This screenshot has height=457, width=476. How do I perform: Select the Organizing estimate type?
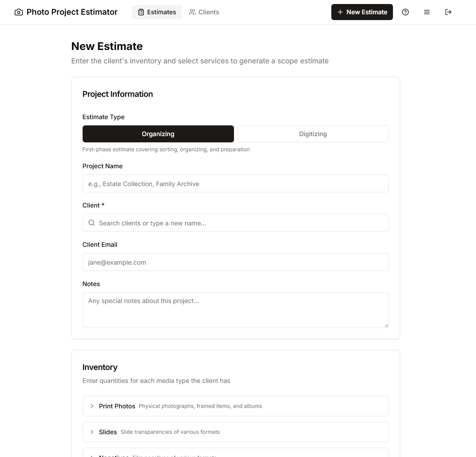tap(158, 134)
